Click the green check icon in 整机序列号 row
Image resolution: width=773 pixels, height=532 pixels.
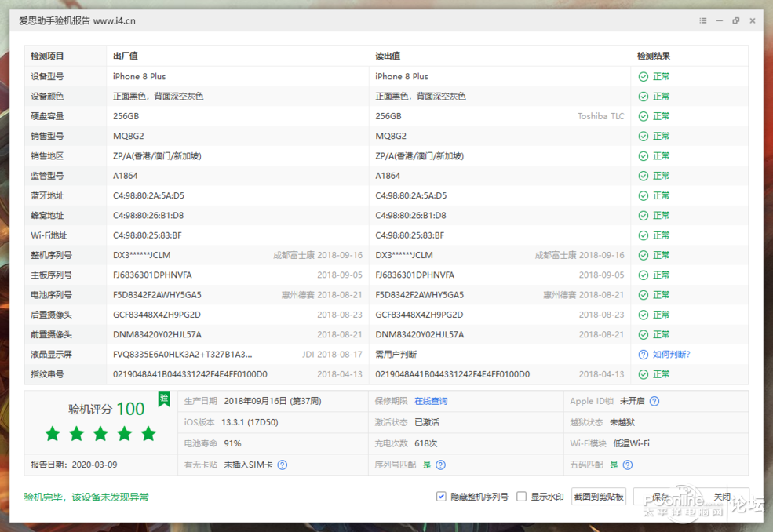tap(644, 255)
